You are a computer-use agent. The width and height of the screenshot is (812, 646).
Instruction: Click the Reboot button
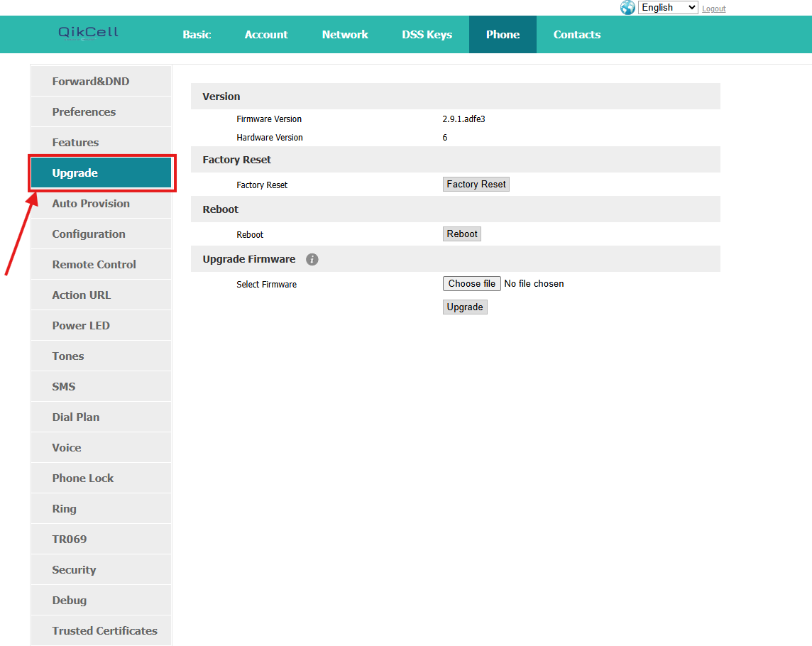462,234
